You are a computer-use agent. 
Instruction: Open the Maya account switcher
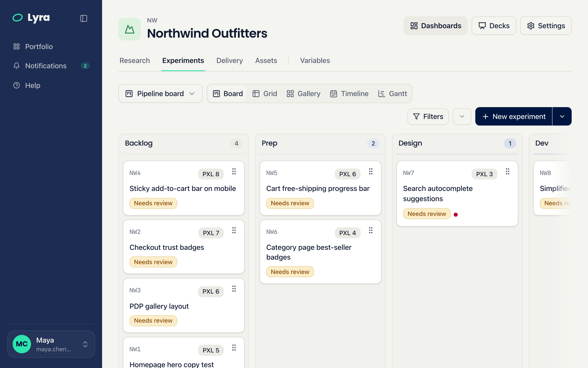tap(51, 344)
